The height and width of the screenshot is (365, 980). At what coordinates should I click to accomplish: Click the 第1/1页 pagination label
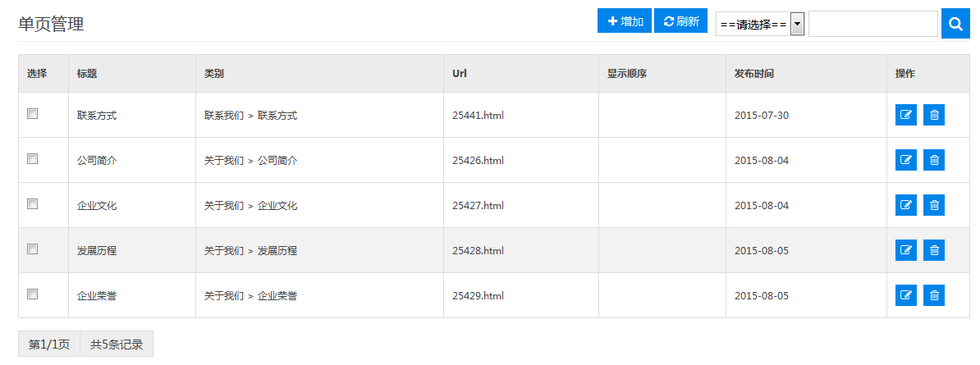pyautogui.click(x=49, y=344)
